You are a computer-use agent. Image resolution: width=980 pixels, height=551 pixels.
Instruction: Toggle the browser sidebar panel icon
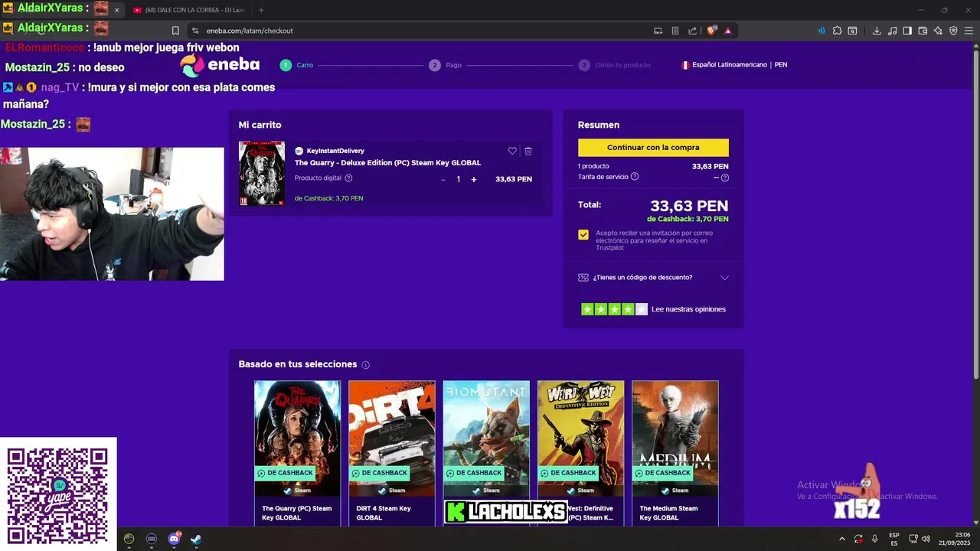pyautogui.click(x=907, y=31)
